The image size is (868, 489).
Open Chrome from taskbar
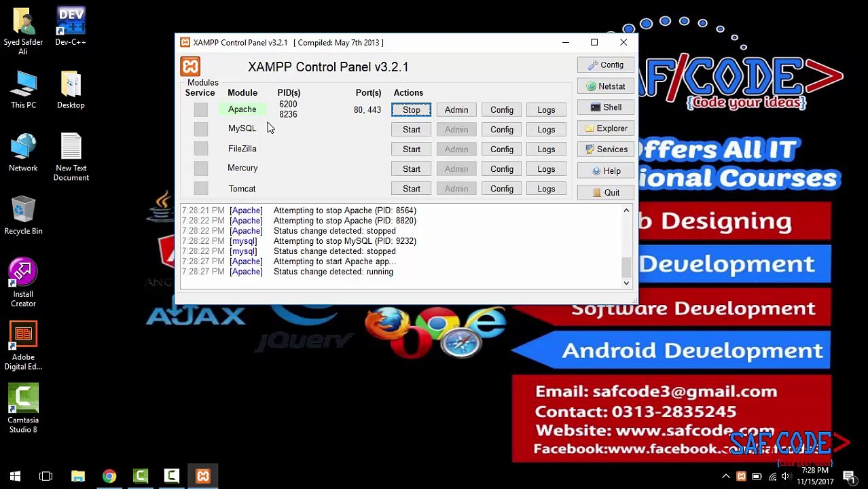click(x=109, y=476)
